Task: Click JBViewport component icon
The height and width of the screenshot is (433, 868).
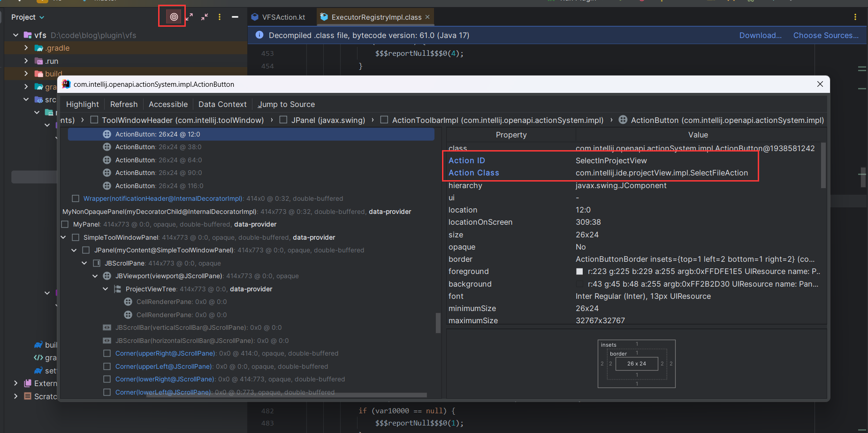Action: point(107,276)
